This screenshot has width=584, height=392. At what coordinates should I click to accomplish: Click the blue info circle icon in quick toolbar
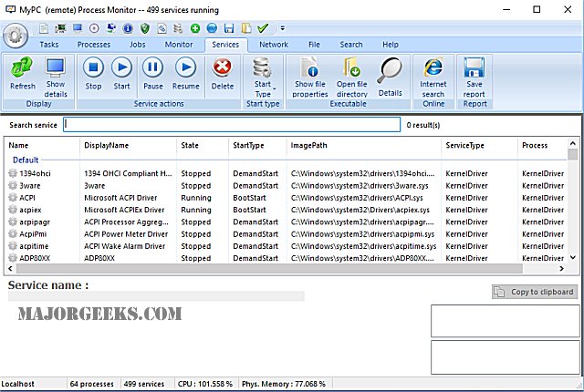pos(128,28)
